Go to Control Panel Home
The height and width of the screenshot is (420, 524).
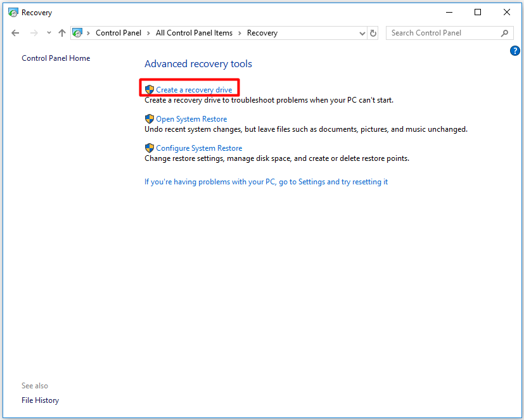pyautogui.click(x=56, y=58)
